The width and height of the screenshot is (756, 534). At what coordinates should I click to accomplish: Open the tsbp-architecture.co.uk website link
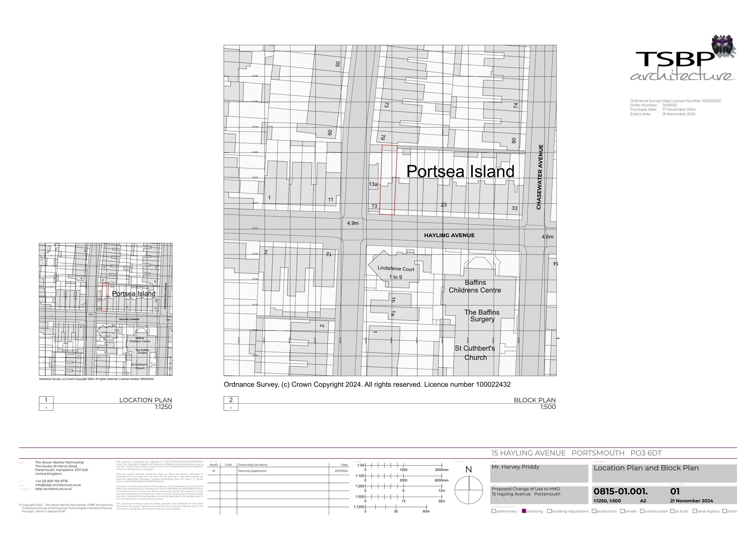tap(53, 489)
